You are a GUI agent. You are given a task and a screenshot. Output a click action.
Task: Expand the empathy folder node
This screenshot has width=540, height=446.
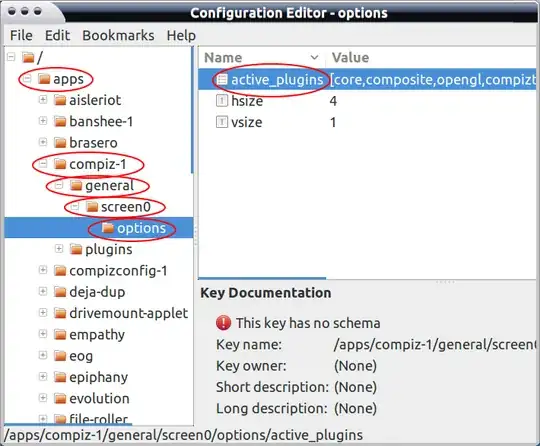click(x=43, y=334)
